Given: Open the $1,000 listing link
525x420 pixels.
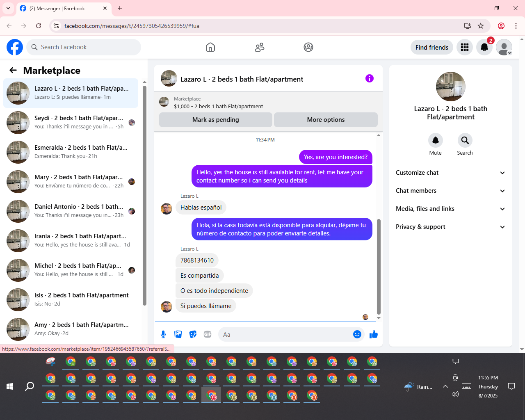Looking at the screenshot, I should click(218, 106).
